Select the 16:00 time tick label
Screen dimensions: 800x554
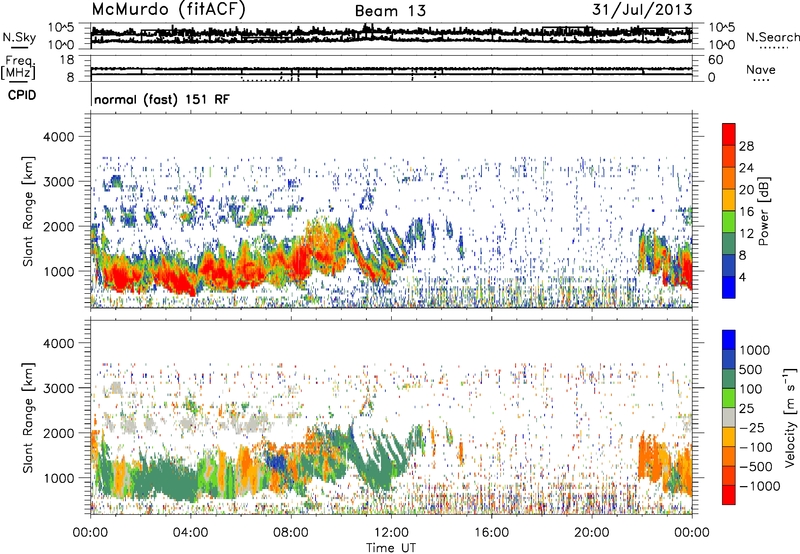click(491, 533)
